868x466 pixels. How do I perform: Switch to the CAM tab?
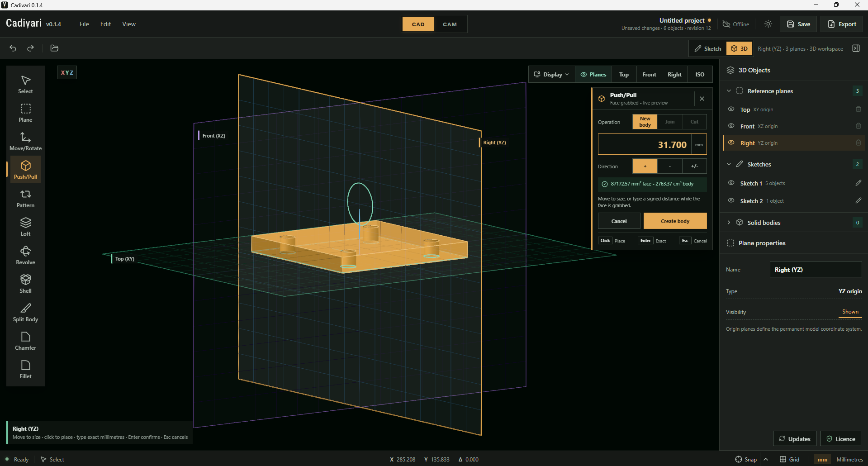[x=450, y=24]
